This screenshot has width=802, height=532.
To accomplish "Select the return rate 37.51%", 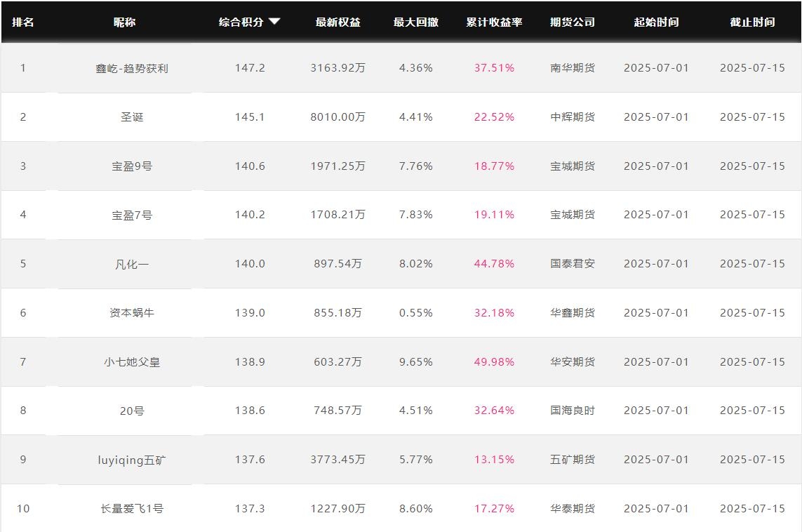I will [x=494, y=68].
